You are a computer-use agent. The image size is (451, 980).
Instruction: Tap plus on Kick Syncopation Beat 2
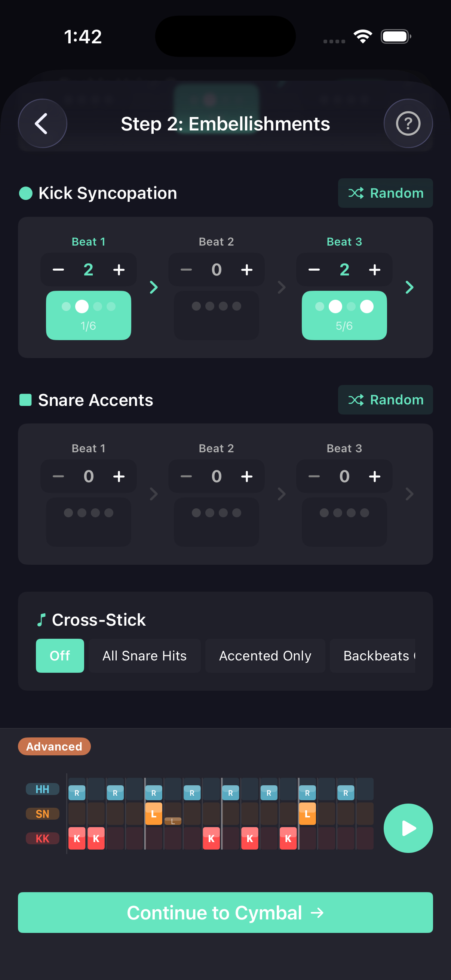tap(246, 270)
